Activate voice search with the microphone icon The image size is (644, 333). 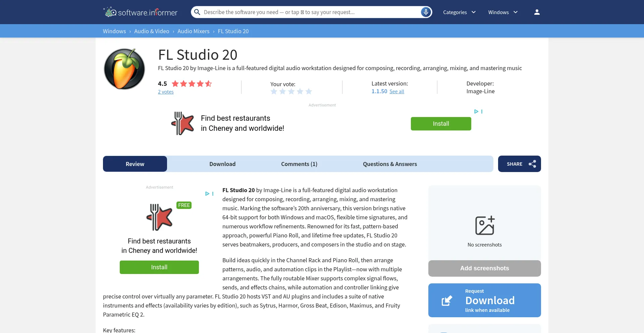(x=425, y=12)
